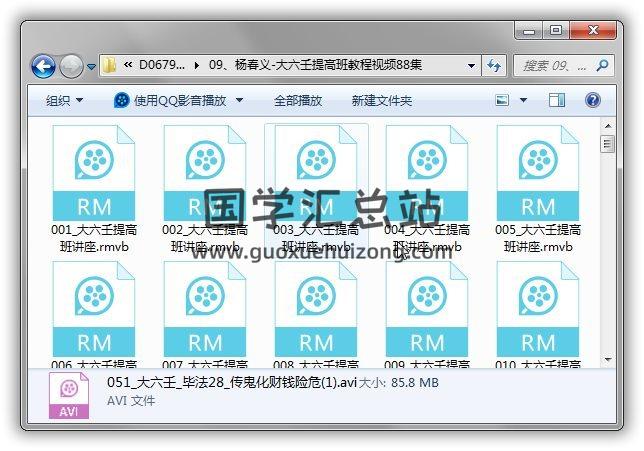Select 005_大六壬提高班讲座.rmvb file icon
The height and width of the screenshot is (451, 644).
pyautogui.click(x=538, y=173)
